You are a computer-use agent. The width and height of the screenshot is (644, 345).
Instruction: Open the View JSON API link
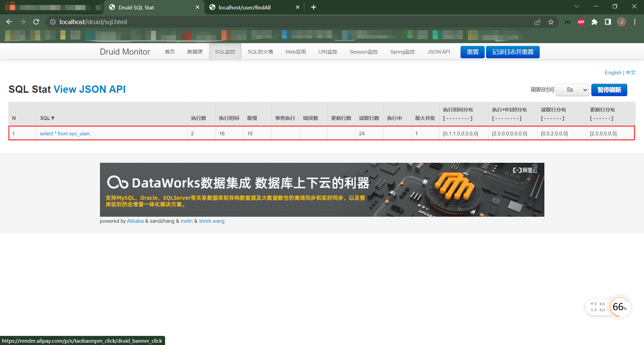click(x=90, y=89)
